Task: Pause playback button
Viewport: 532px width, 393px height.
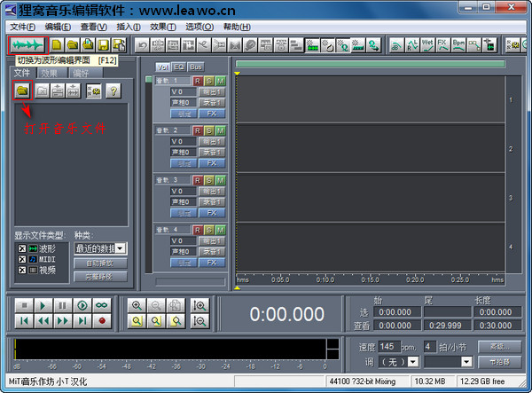Action: (62, 306)
